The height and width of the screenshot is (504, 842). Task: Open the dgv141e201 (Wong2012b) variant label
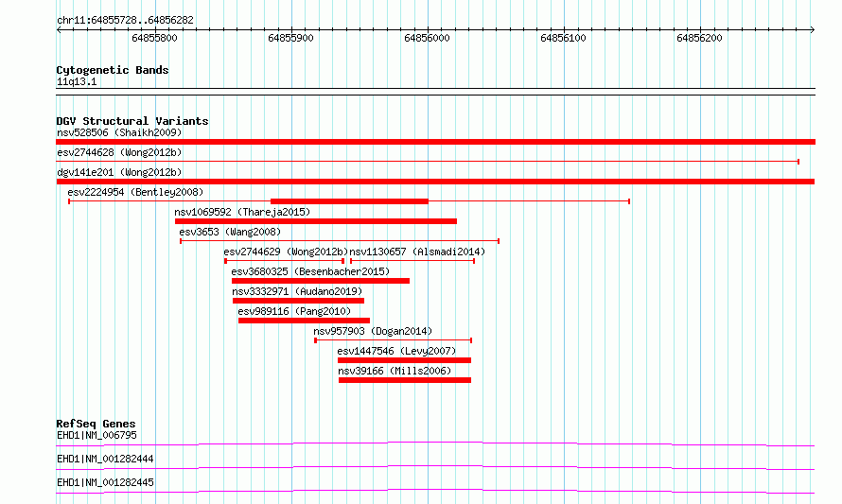pyautogui.click(x=119, y=172)
